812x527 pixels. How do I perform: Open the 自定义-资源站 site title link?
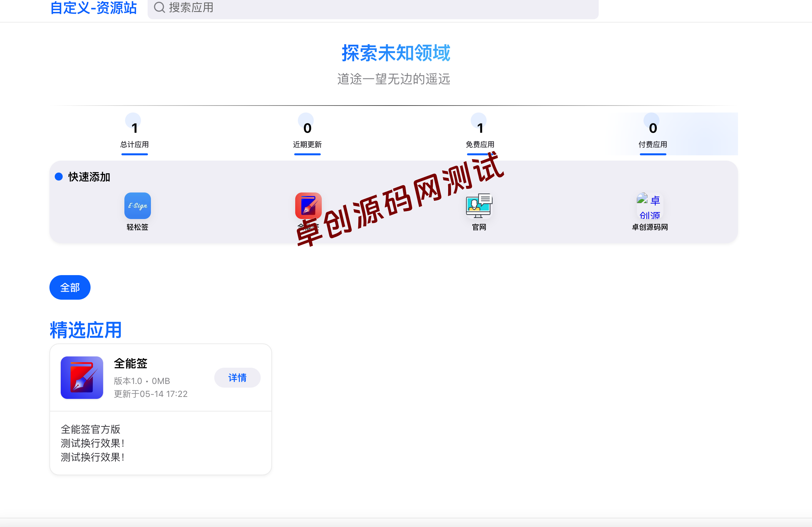point(94,8)
